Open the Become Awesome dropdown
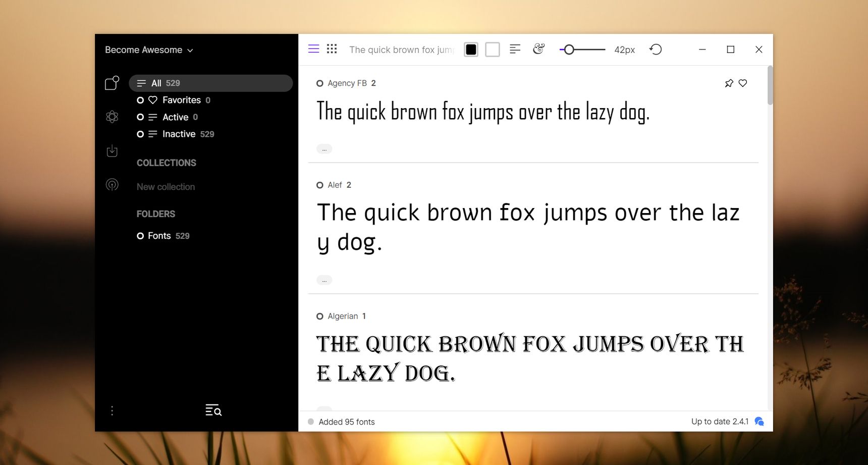This screenshot has height=465, width=868. [x=149, y=50]
